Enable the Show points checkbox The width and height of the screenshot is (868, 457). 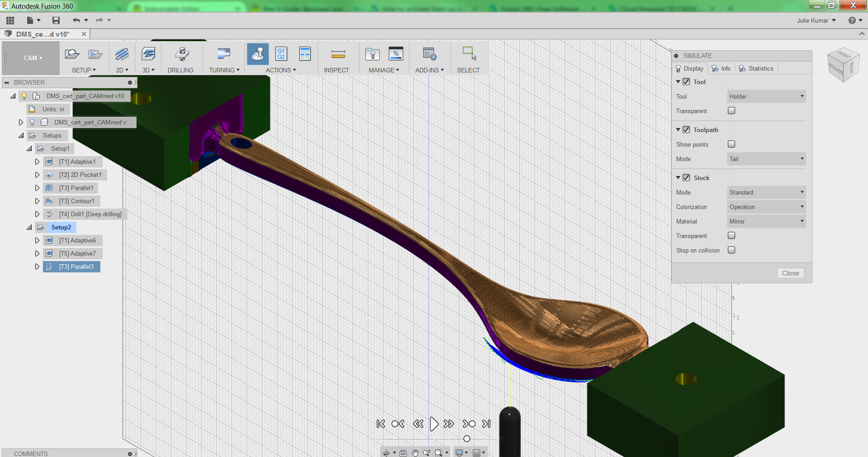point(731,144)
